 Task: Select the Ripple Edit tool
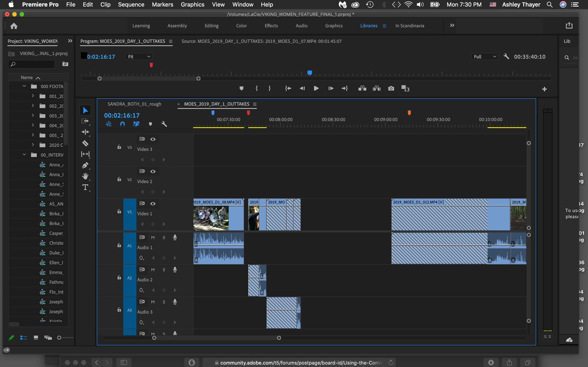pos(85,132)
